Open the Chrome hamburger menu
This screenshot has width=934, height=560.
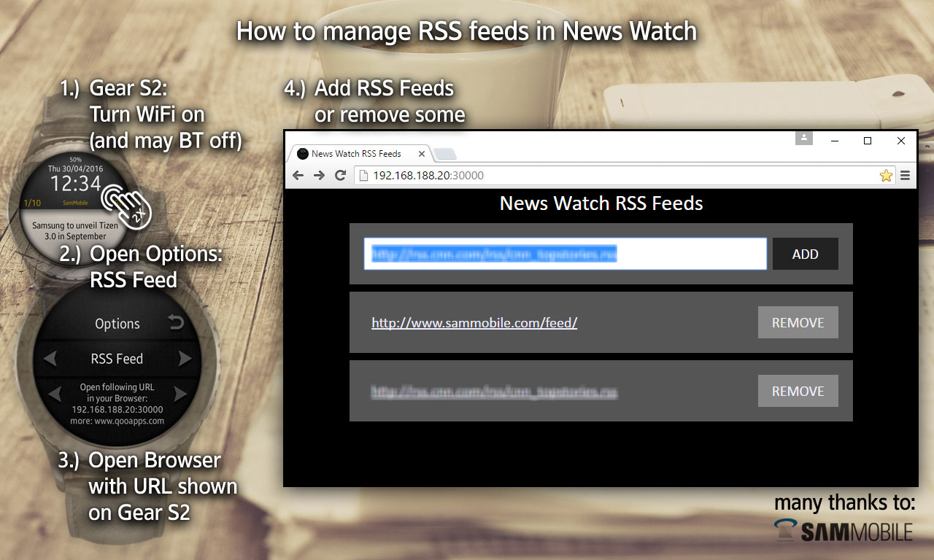pos(906,175)
